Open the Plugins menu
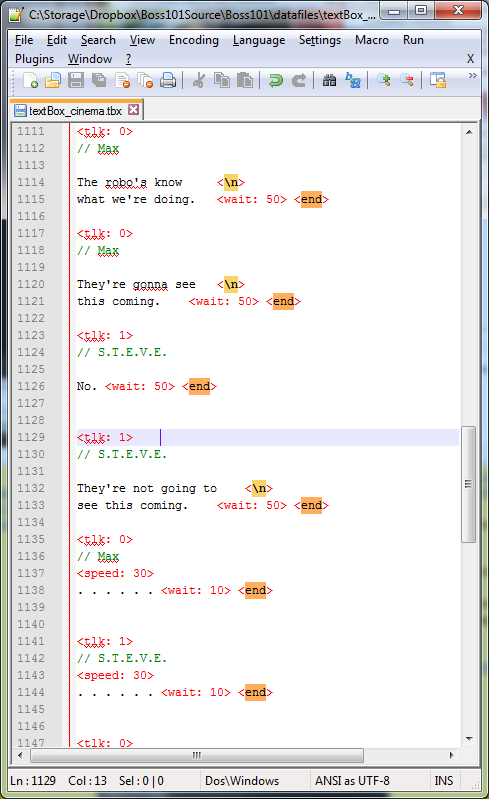 34,59
